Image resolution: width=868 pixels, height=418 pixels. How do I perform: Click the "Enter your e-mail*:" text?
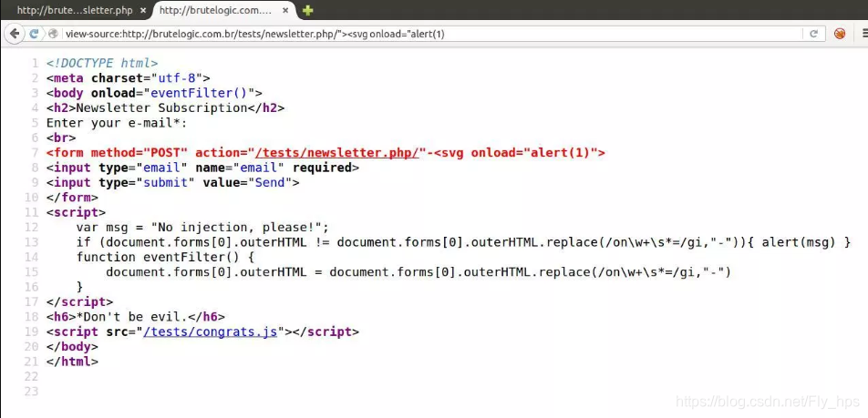[117, 123]
